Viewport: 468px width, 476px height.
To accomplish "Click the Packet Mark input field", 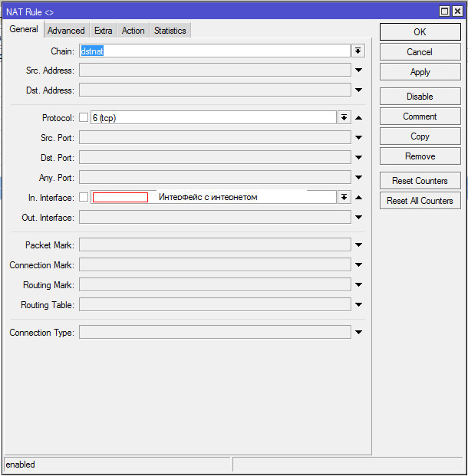I will pos(215,245).
